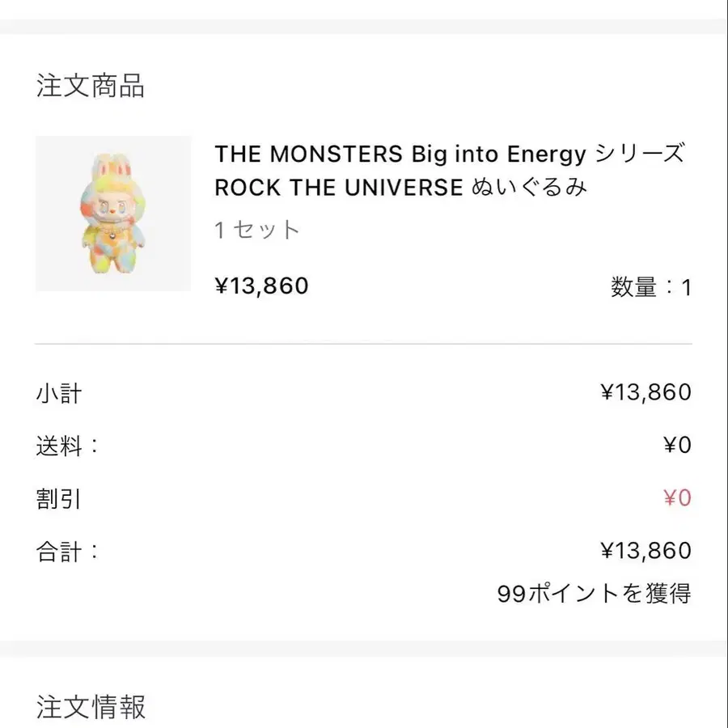This screenshot has height=728, width=728.
Task: Open the "99ポイントを獲得" points info
Action: [x=595, y=594]
